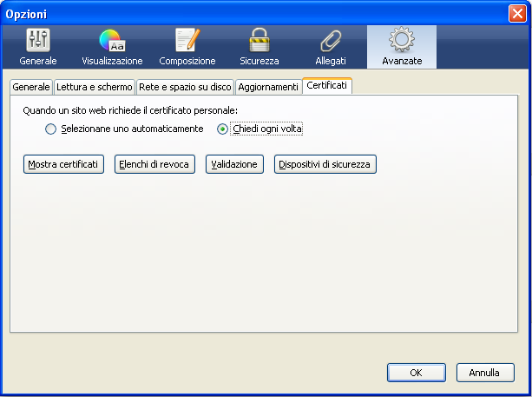Close the Opzioni window

(x=517, y=13)
